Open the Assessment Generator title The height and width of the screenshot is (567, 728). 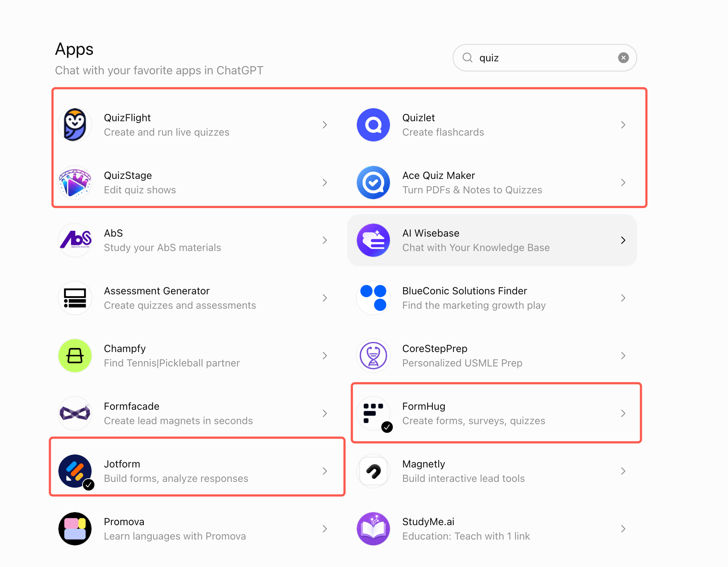click(157, 291)
